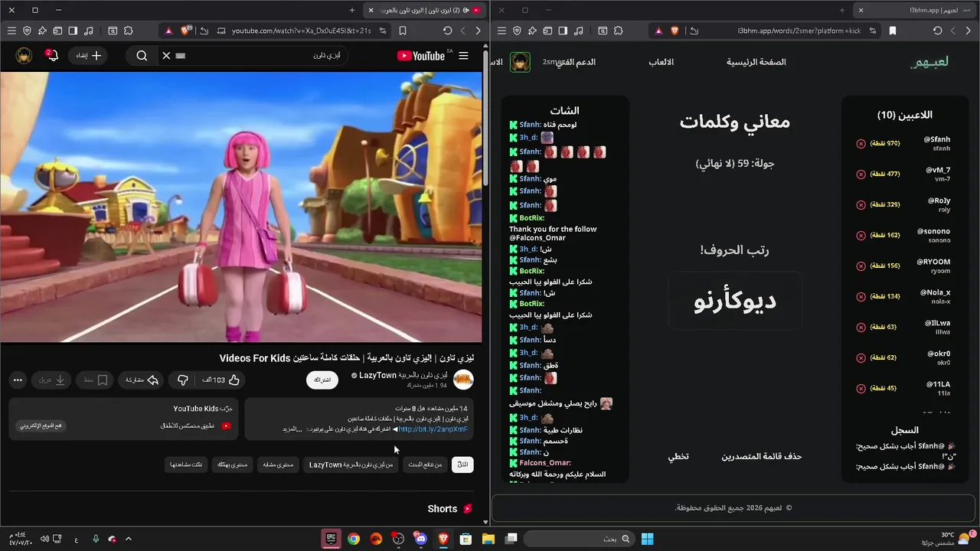Click the اشتراك subscribe button
This screenshot has height=551, width=980.
coord(322,380)
